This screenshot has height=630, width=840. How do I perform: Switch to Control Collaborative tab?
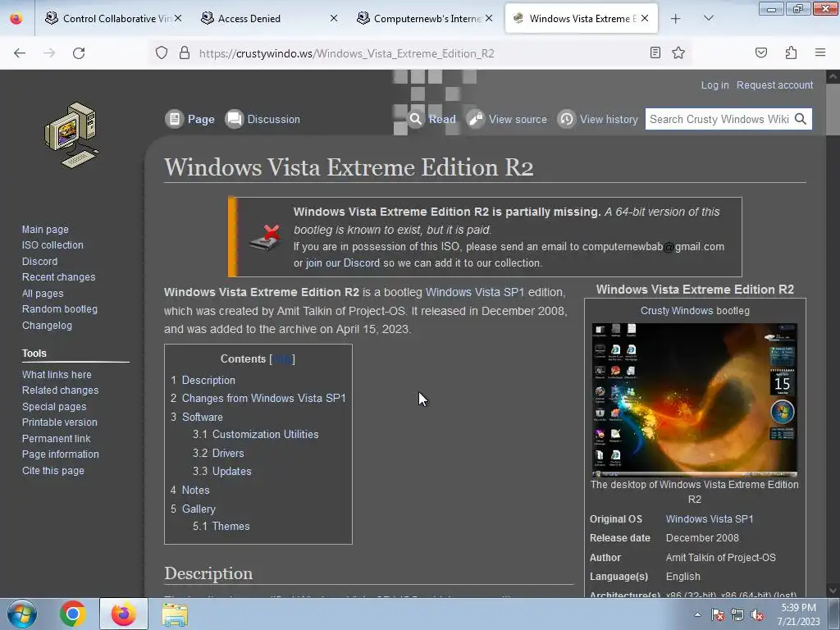pyautogui.click(x=110, y=19)
